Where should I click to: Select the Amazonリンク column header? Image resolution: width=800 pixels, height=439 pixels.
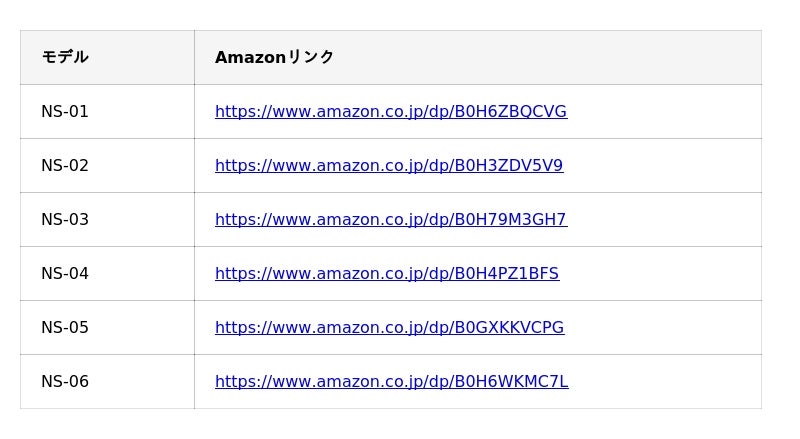[x=478, y=57]
